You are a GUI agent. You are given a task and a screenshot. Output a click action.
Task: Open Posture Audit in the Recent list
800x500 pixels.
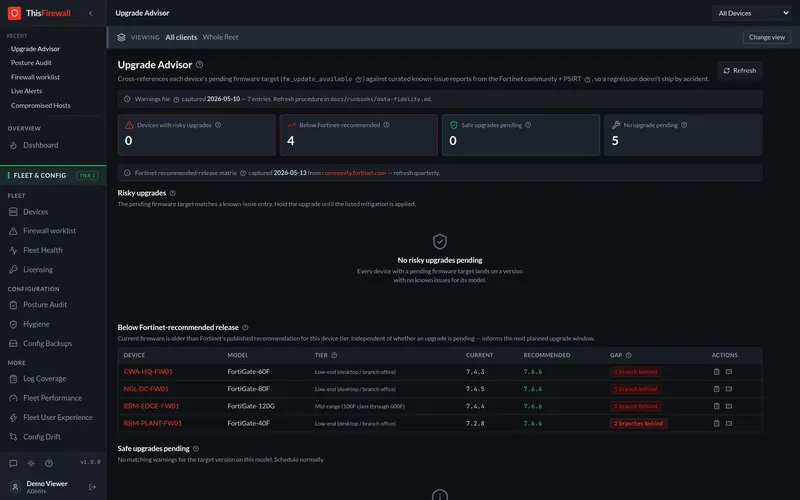pos(31,63)
